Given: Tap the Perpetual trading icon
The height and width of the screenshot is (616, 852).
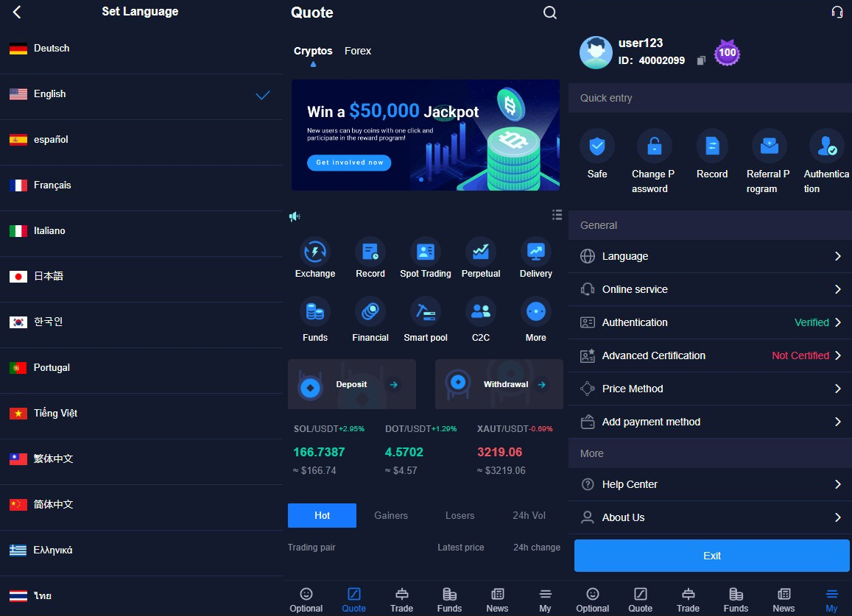Looking at the screenshot, I should tap(480, 252).
